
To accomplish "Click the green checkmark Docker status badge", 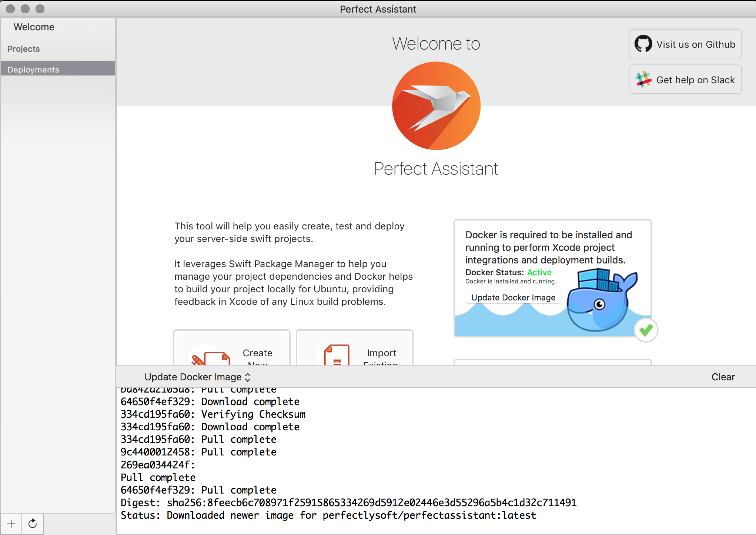I will coord(646,330).
